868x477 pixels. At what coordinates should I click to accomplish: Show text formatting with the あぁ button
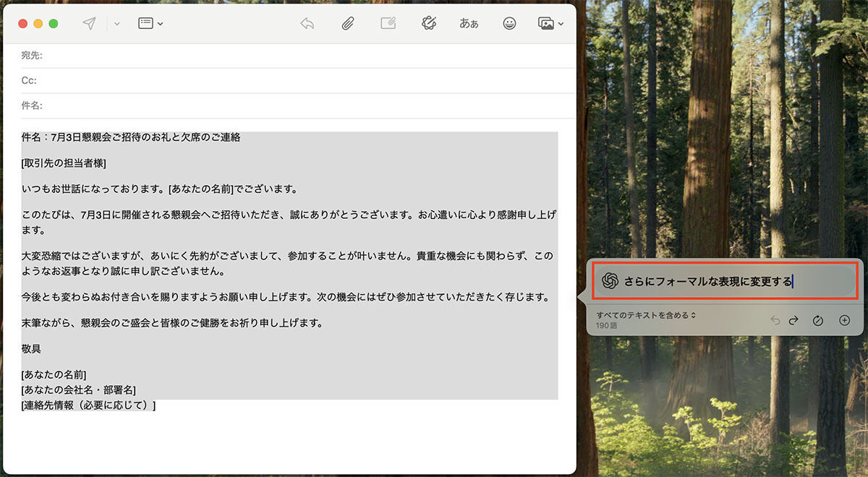point(469,24)
